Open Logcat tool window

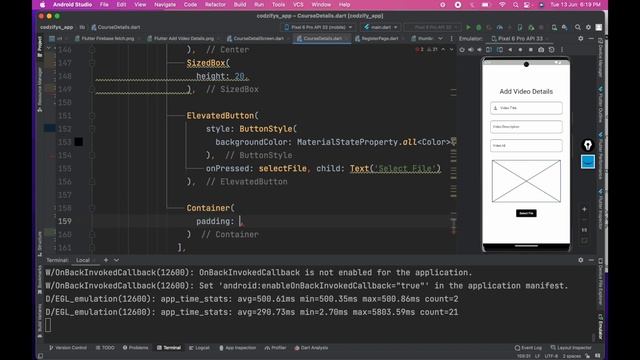click(199, 348)
